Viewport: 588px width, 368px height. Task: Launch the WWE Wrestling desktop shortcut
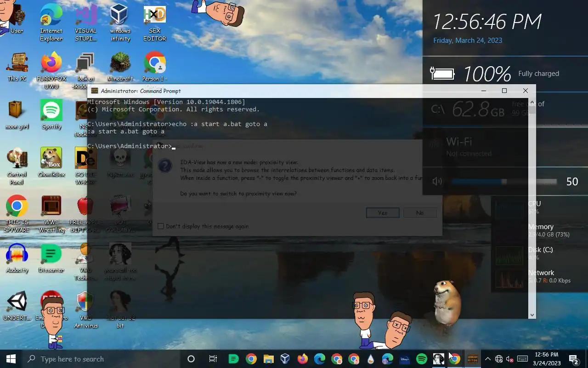51,214
